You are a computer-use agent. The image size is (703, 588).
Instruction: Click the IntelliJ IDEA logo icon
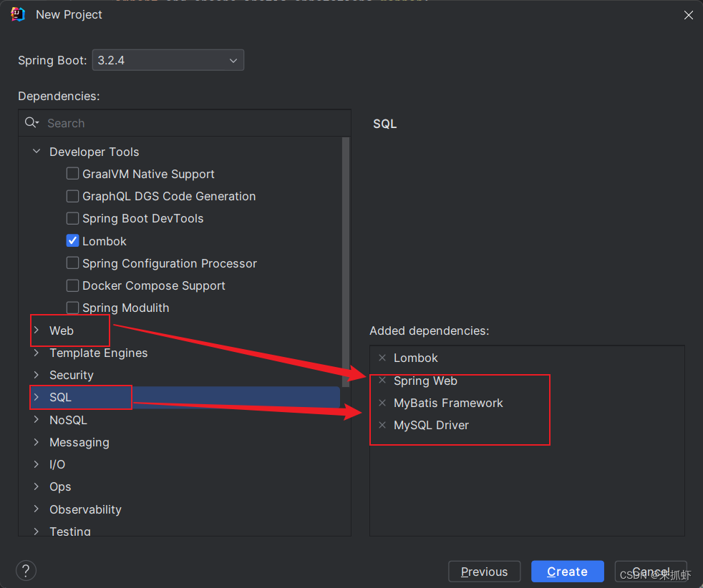coord(17,14)
